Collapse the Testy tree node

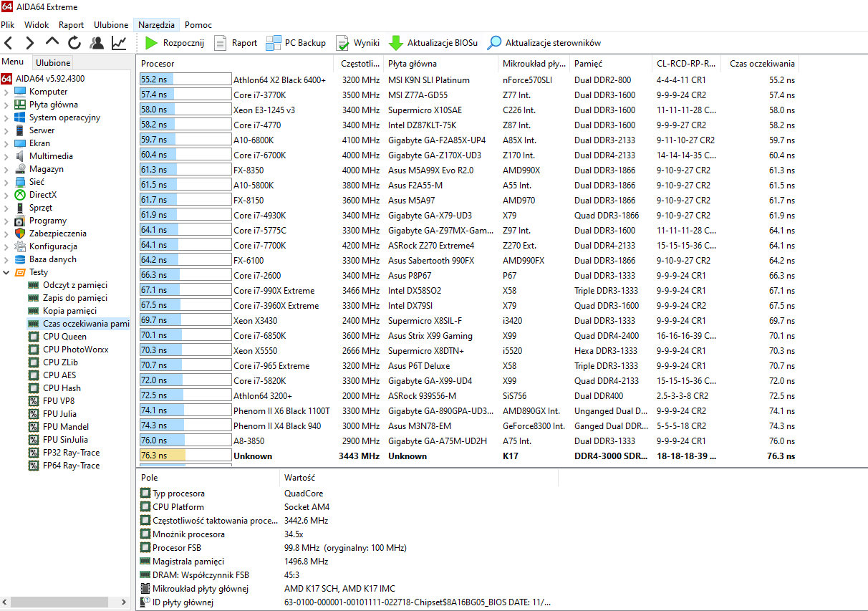(x=6, y=272)
